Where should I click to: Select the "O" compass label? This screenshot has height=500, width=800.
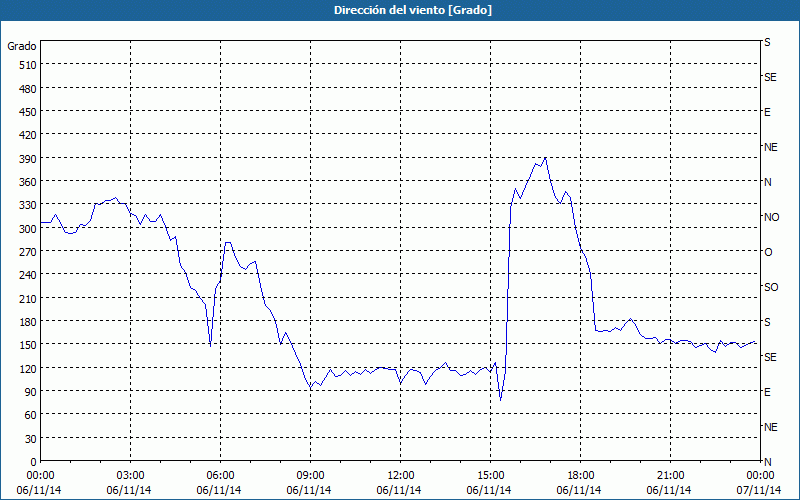[x=768, y=252]
